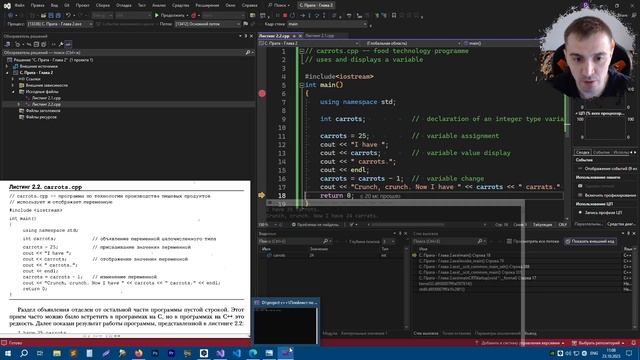
Task: Open the Процесс dropdown
Action: point(60,24)
